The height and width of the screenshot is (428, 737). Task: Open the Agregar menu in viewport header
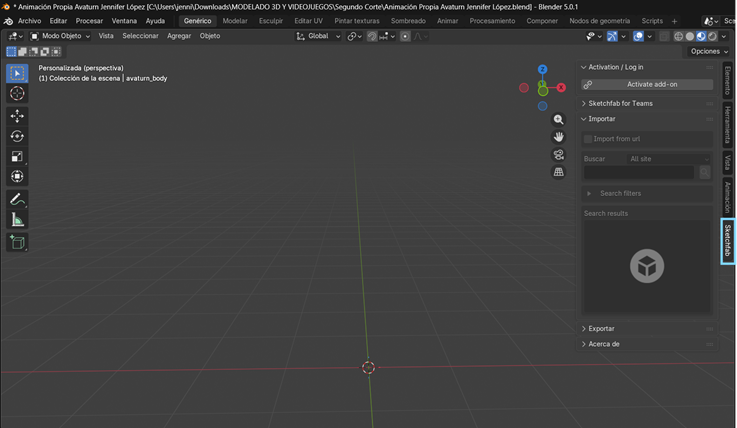(179, 36)
